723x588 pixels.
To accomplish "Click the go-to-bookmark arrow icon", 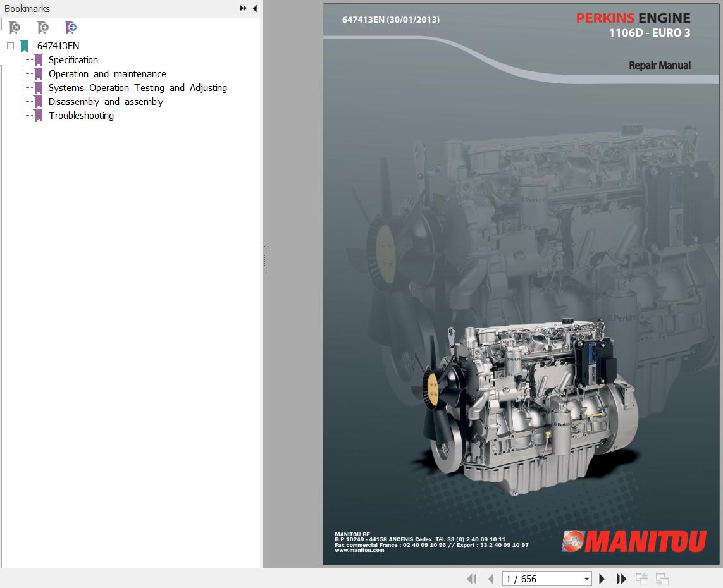I will (71, 28).
